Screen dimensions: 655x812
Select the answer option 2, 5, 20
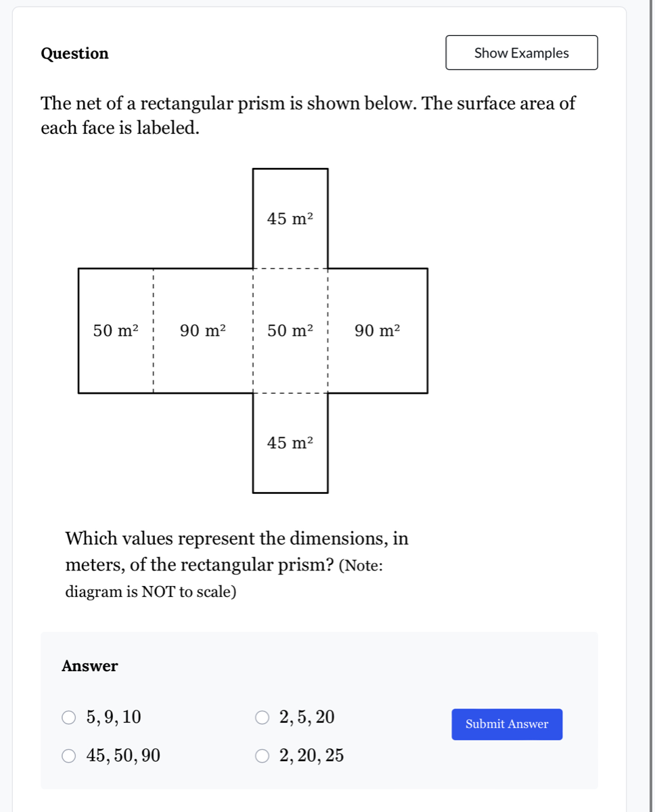[x=263, y=717]
